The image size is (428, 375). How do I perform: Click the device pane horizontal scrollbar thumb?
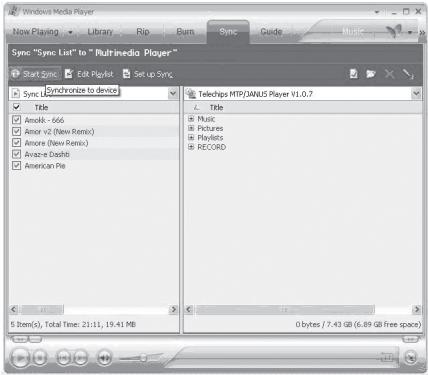point(284,310)
